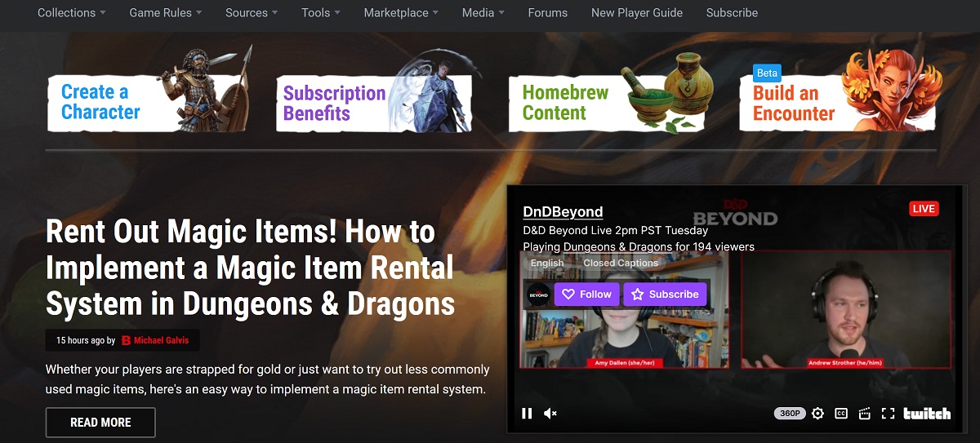Image resolution: width=980 pixels, height=443 pixels.
Task: Unmute the Twitch stream audio
Action: coord(550,414)
